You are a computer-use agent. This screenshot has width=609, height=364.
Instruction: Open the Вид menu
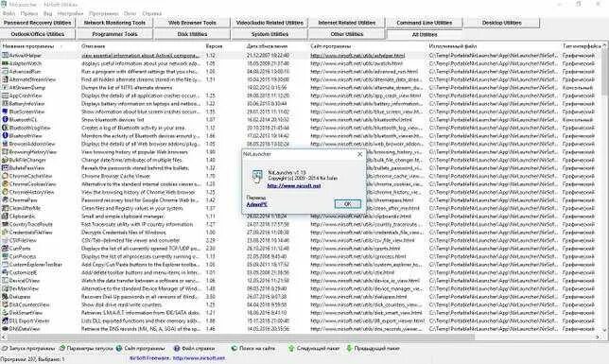coord(48,13)
